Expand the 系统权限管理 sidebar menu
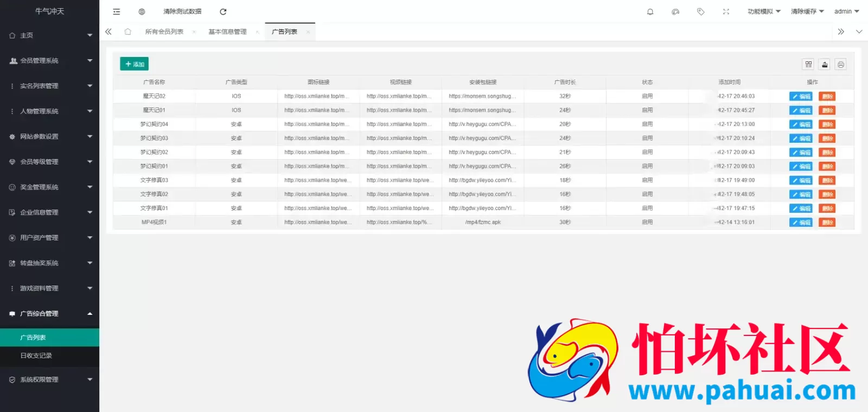The height and width of the screenshot is (412, 868). (49, 379)
